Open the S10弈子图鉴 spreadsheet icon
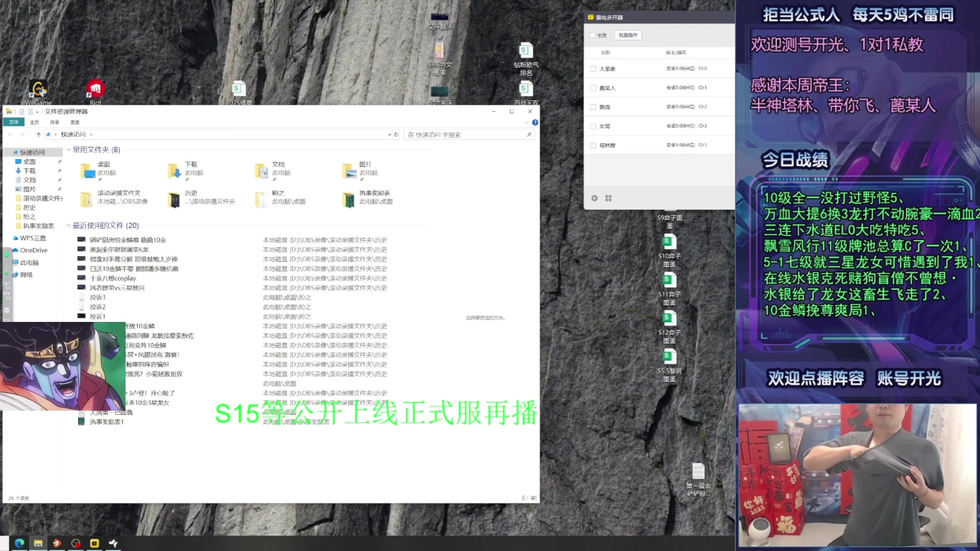The image size is (980, 551). (x=669, y=251)
